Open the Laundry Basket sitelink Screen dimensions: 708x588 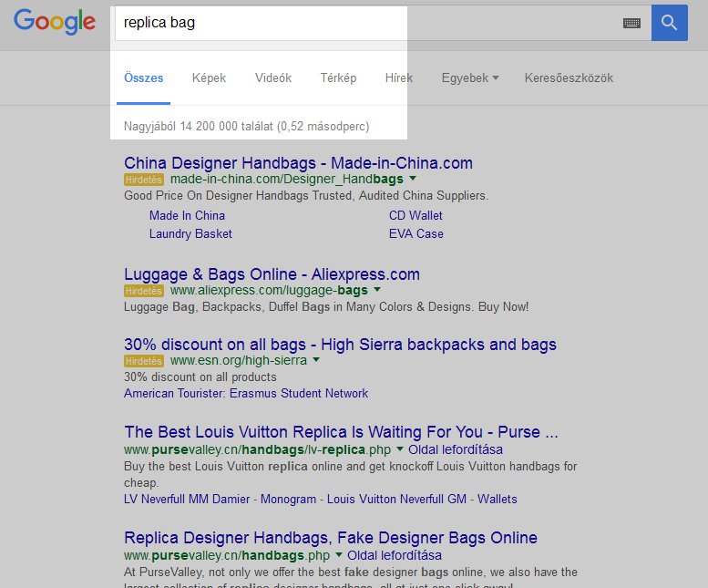pyautogui.click(x=190, y=233)
